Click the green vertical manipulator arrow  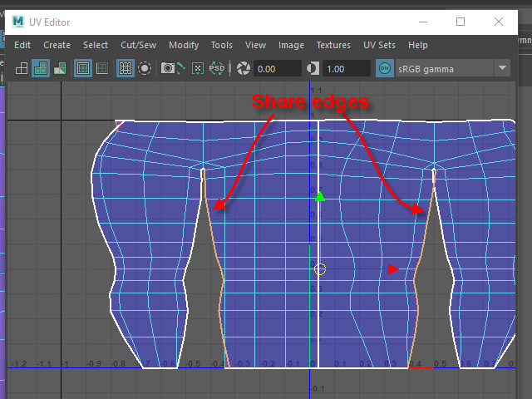click(x=321, y=197)
